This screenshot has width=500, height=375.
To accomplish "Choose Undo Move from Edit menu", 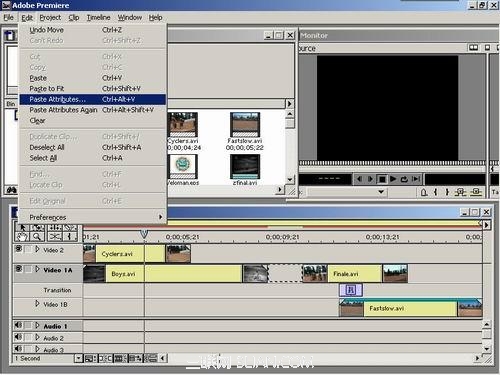I will 92,30.
